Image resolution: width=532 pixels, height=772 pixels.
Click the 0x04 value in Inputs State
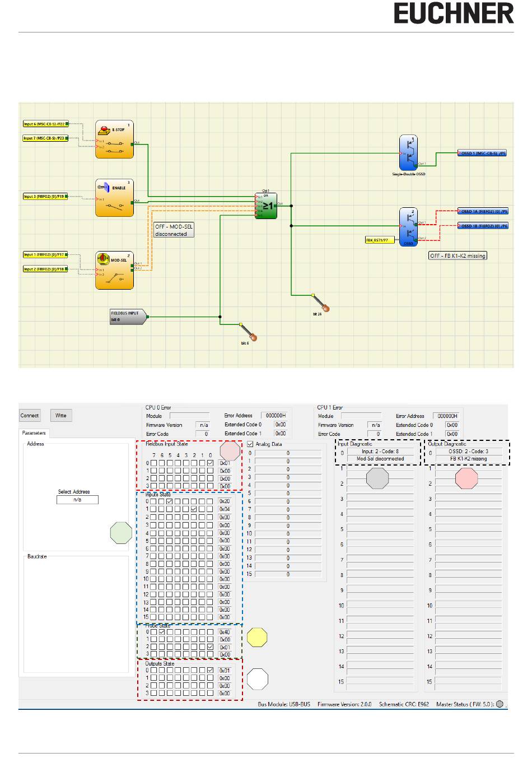point(225,509)
